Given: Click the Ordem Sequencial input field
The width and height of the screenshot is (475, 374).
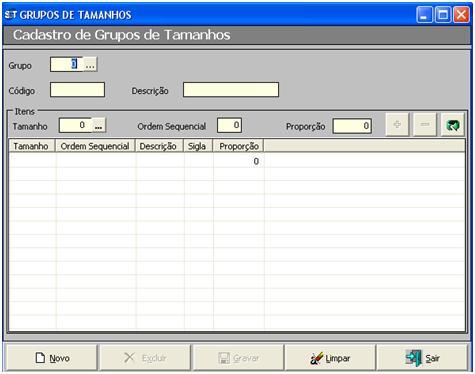Looking at the screenshot, I should (x=229, y=125).
